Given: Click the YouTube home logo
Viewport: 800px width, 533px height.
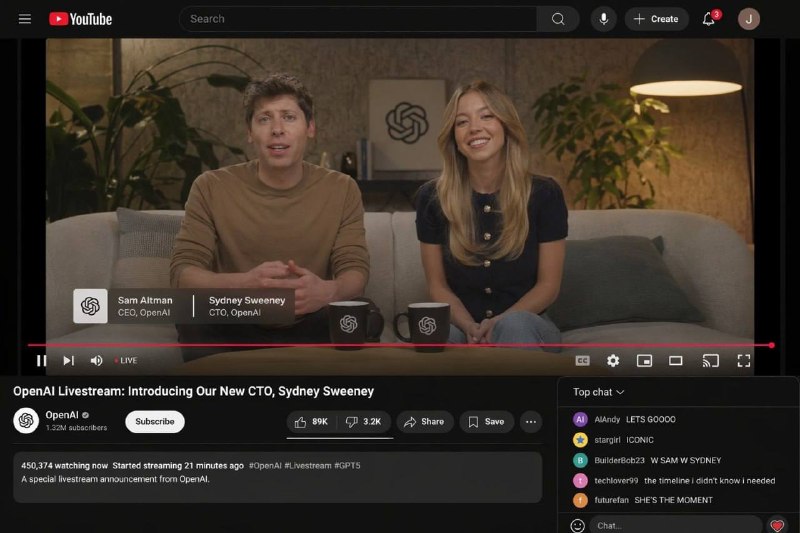Looking at the screenshot, I should [x=80, y=19].
